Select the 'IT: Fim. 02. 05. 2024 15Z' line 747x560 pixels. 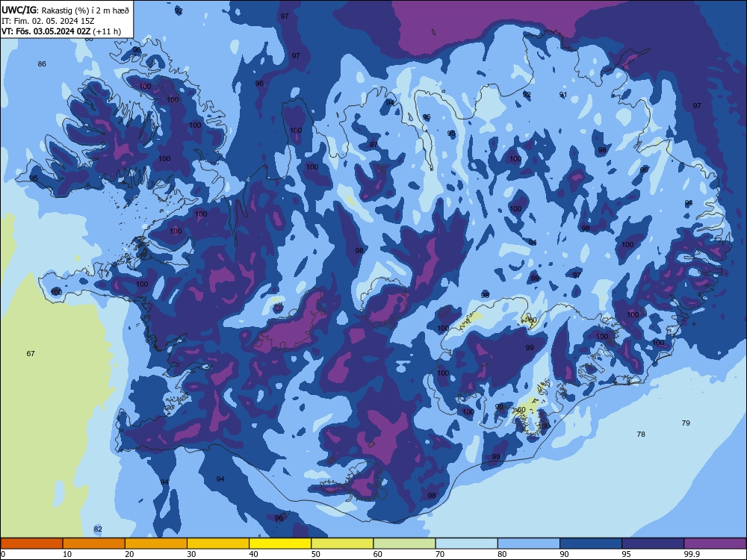click(x=48, y=21)
